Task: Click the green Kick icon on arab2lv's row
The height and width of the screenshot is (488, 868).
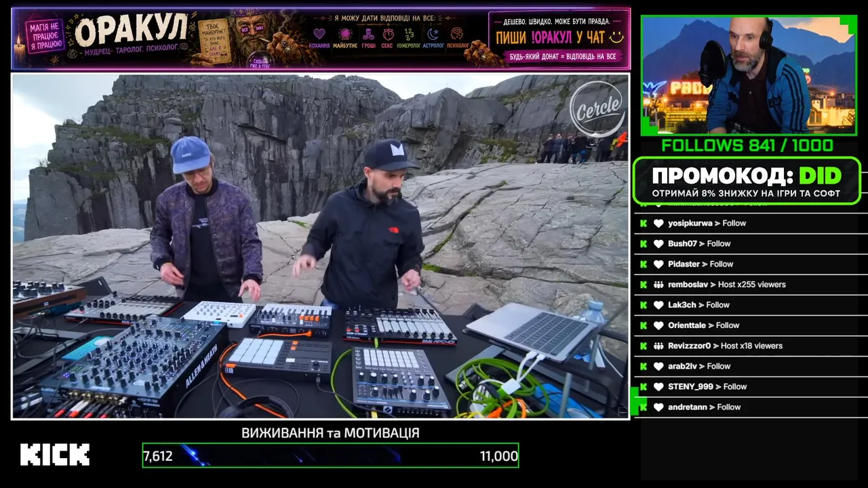Action: (642, 366)
